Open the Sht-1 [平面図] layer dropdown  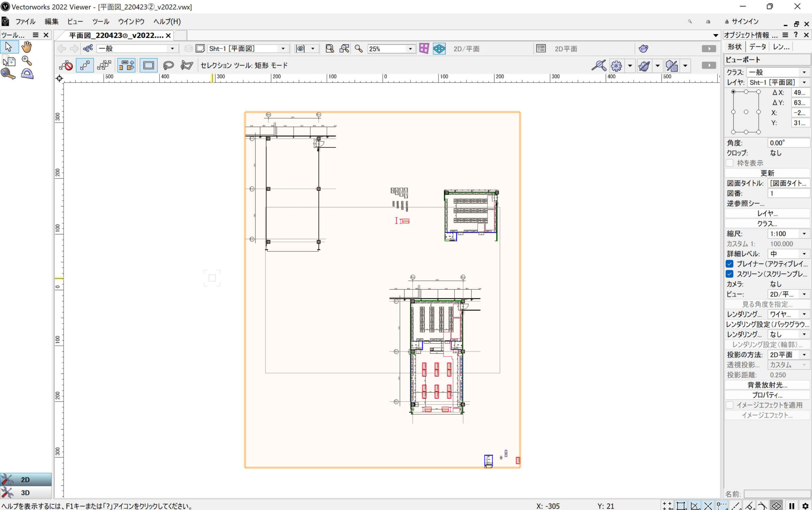tap(283, 48)
